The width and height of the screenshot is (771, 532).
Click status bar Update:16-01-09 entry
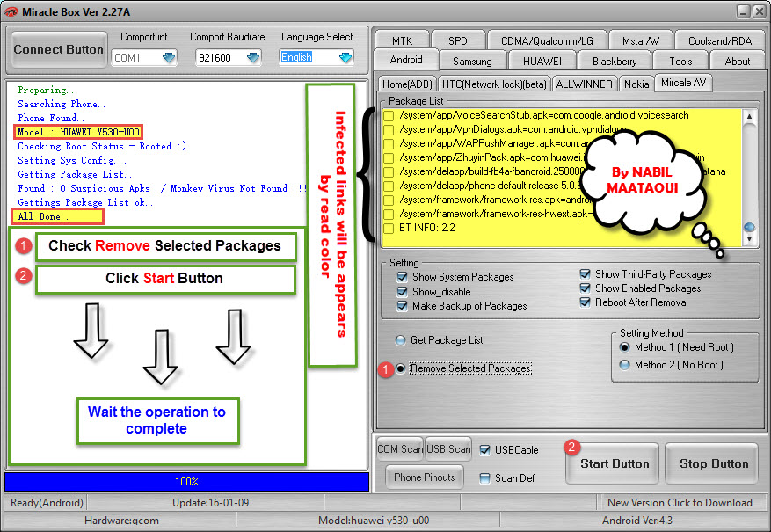tap(210, 503)
